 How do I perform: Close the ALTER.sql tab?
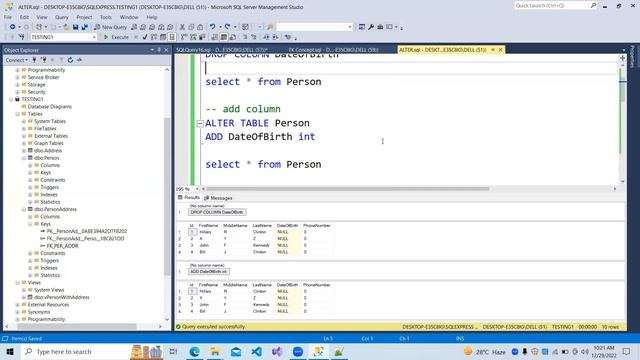[x=500, y=50]
